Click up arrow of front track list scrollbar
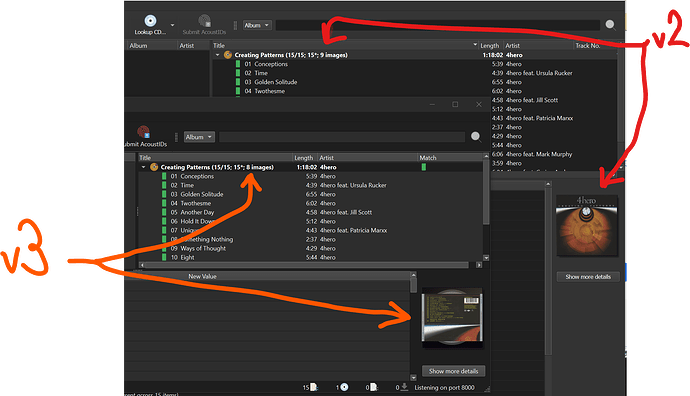690x396 pixels. (x=486, y=156)
